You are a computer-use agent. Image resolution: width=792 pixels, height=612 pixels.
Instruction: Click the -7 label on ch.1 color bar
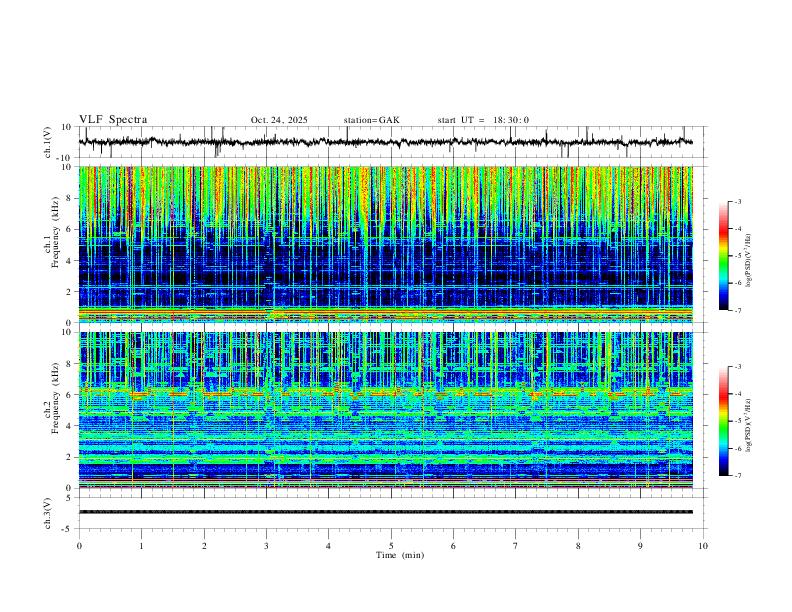(737, 311)
